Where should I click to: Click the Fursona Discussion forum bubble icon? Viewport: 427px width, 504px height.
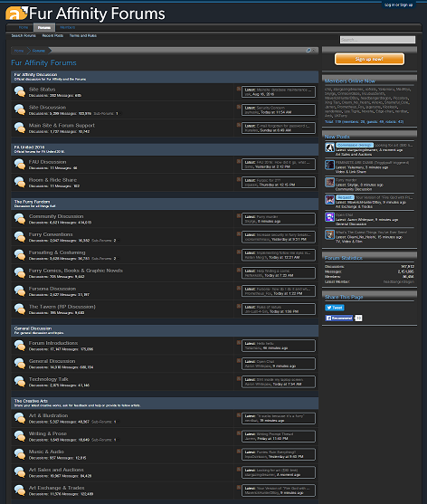20,291
